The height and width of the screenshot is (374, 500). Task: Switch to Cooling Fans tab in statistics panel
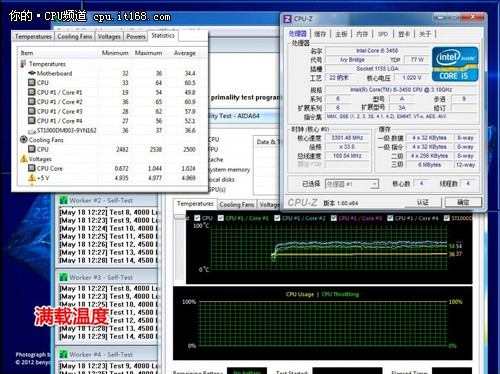click(x=75, y=36)
